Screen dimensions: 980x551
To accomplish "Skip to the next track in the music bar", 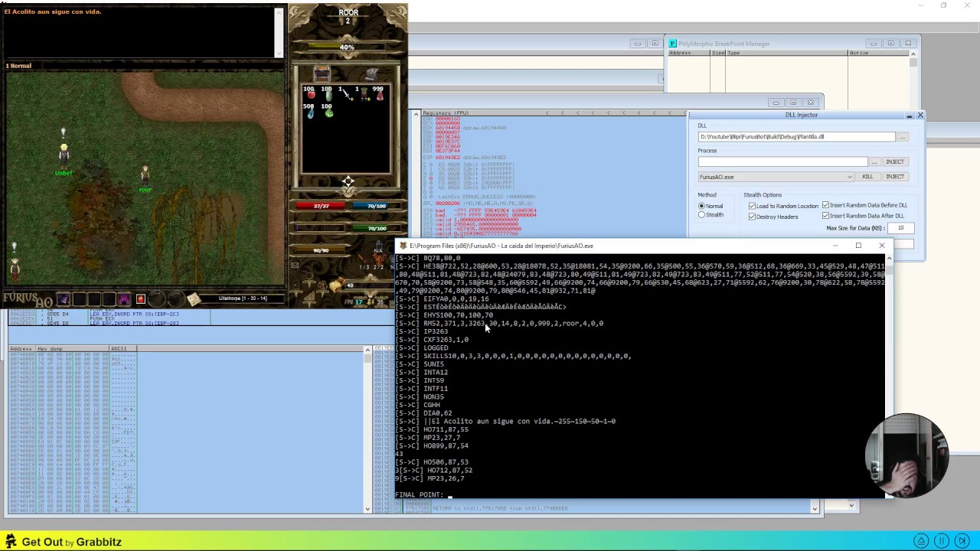I will tap(962, 541).
